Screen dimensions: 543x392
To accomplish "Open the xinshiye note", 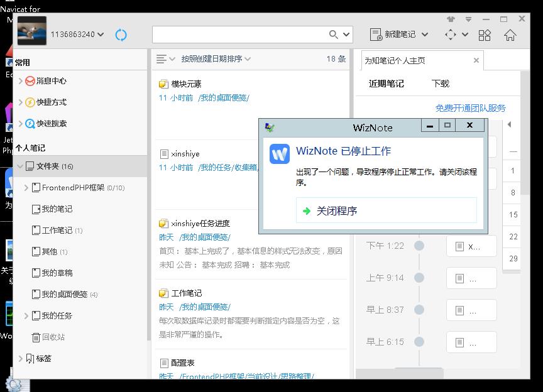I will (207, 175).
